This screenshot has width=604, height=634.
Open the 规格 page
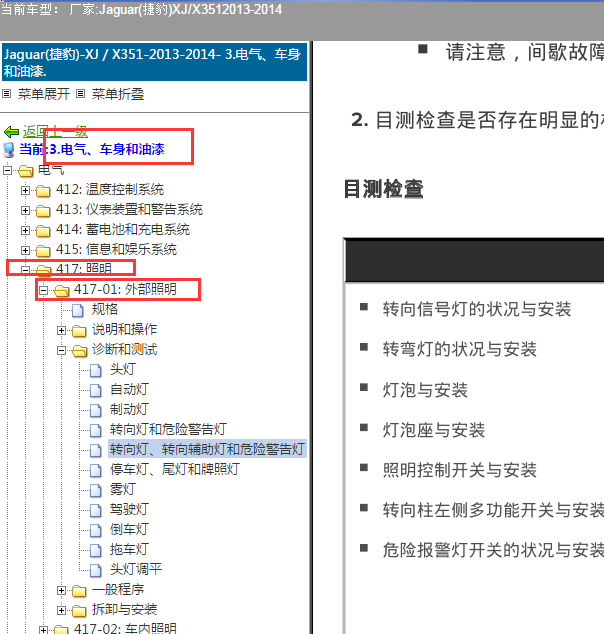105,309
